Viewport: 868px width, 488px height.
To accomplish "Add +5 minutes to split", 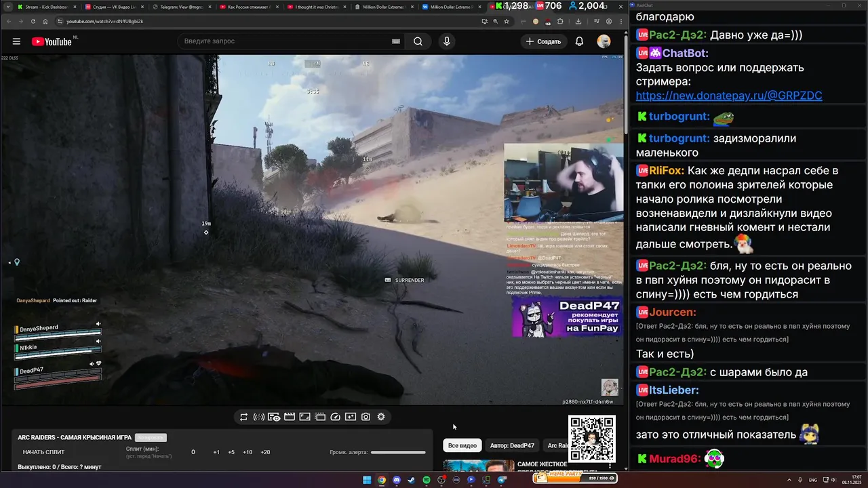I will coord(231,452).
